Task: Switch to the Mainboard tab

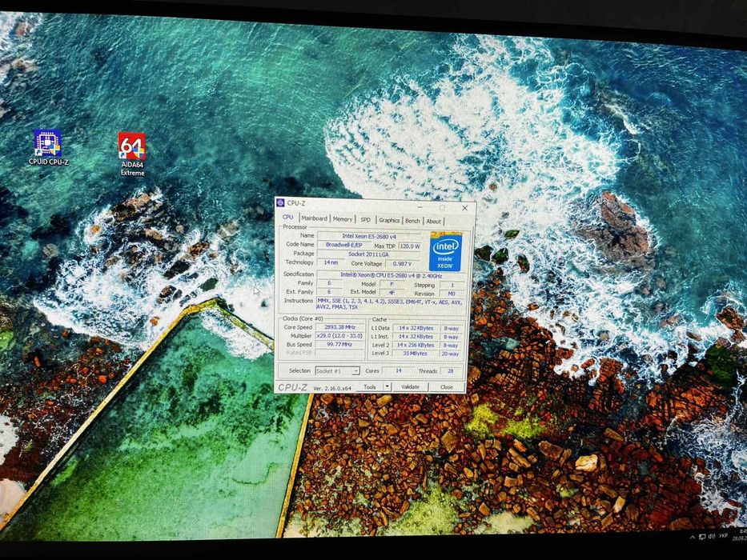Action: point(315,218)
